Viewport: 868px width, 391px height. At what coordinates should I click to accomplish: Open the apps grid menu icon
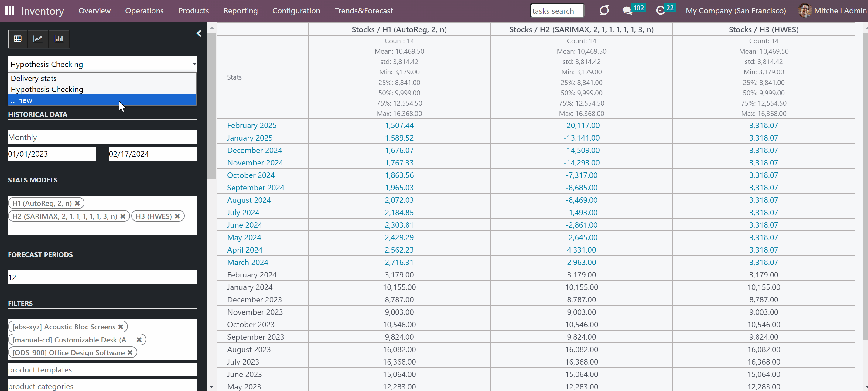[10, 10]
